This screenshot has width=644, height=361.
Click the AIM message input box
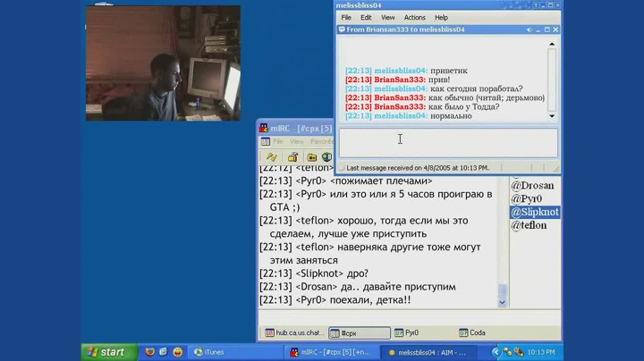click(448, 142)
